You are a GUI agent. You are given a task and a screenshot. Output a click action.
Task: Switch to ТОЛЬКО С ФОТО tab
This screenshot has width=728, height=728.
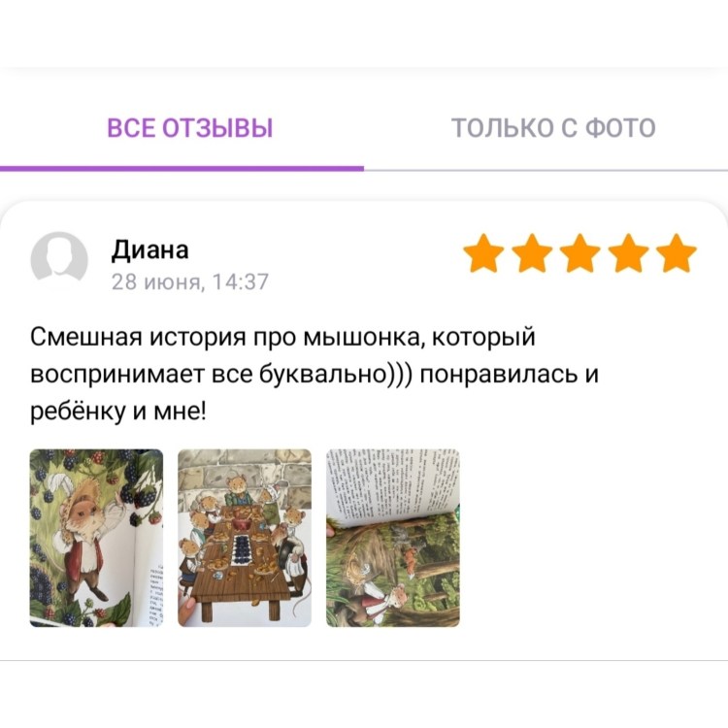coord(553,128)
